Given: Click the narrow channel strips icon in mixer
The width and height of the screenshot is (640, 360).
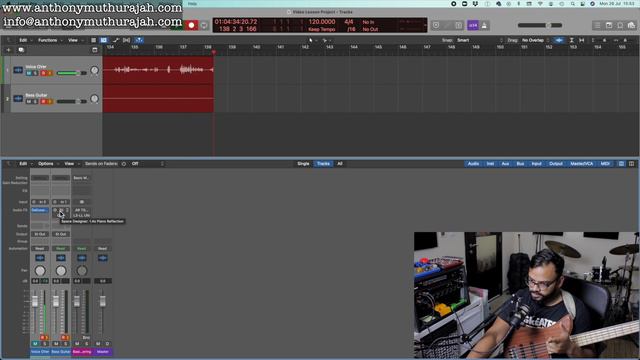Looking at the screenshot, I should 621,164.
